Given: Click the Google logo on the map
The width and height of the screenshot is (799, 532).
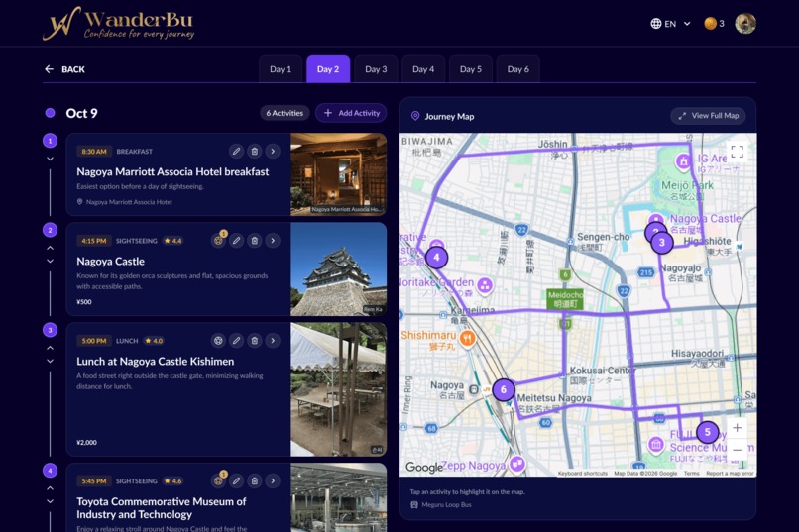Looking at the screenshot, I should pyautogui.click(x=424, y=467).
